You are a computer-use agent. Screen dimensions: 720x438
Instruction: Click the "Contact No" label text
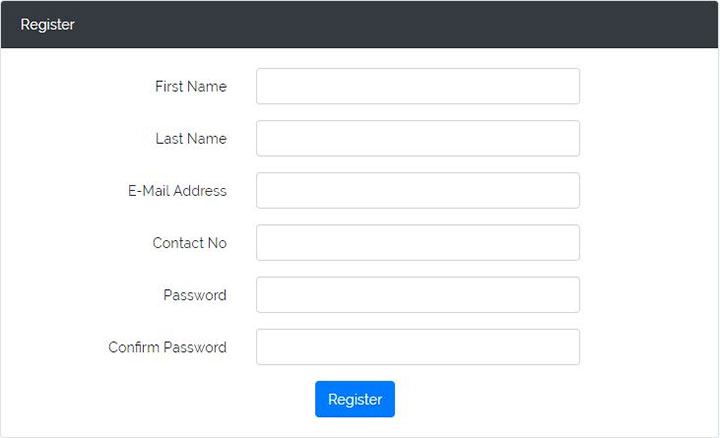coord(189,243)
